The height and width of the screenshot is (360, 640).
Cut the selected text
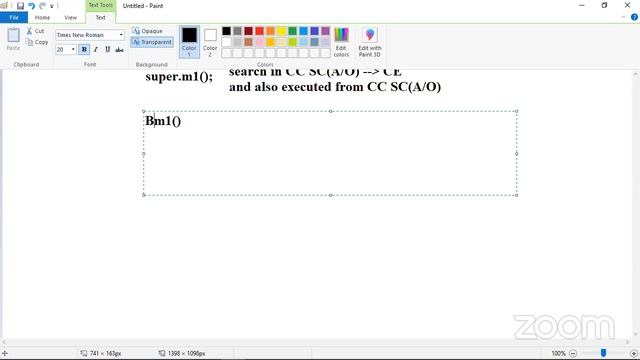35,31
